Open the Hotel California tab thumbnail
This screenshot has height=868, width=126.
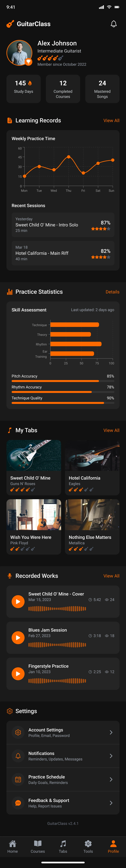pos(92,456)
